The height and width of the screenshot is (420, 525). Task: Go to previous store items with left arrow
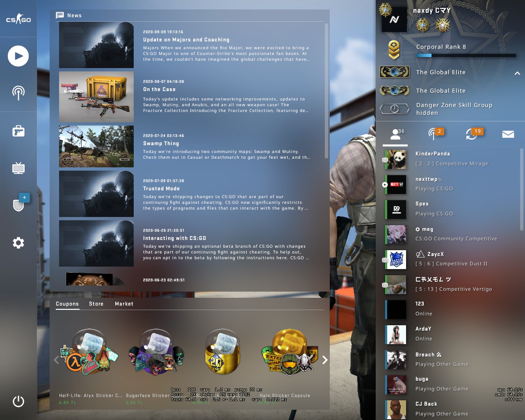pos(56,360)
